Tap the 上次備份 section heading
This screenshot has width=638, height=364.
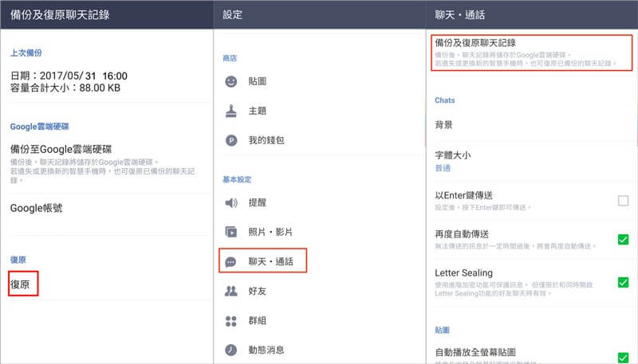(x=26, y=53)
